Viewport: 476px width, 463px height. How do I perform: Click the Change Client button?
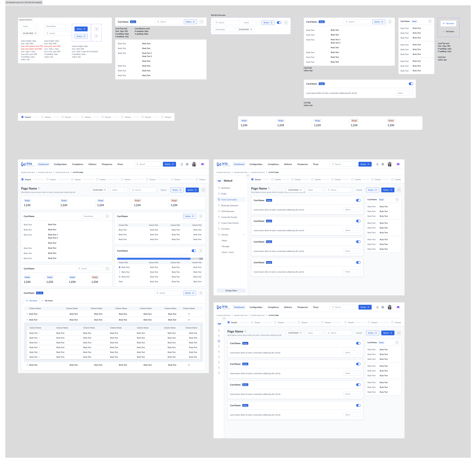click(231, 291)
